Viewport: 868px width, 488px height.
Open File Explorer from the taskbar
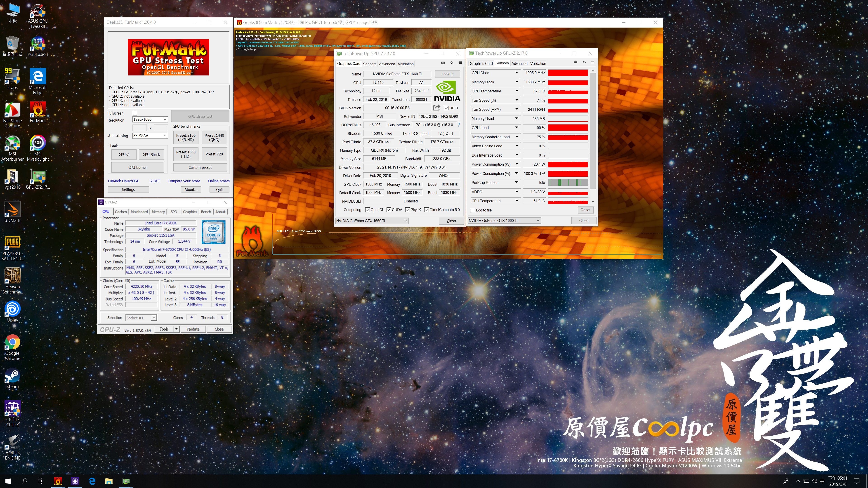coord(108,481)
